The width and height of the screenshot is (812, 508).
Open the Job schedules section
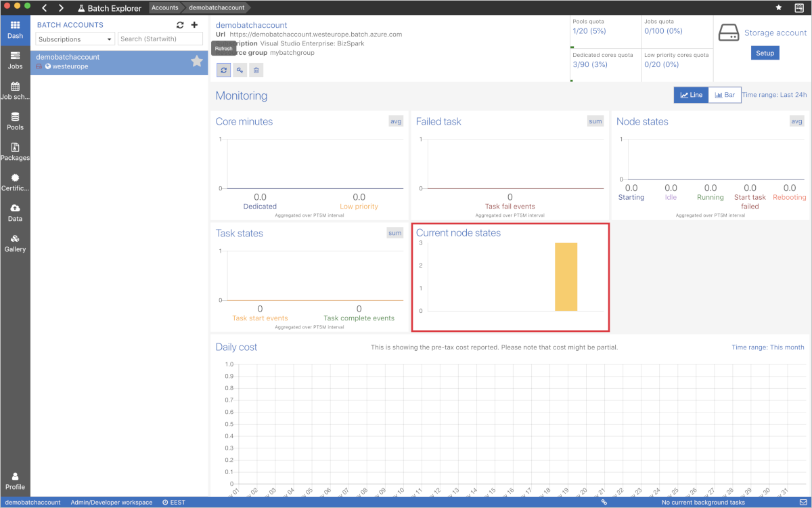pos(15,91)
